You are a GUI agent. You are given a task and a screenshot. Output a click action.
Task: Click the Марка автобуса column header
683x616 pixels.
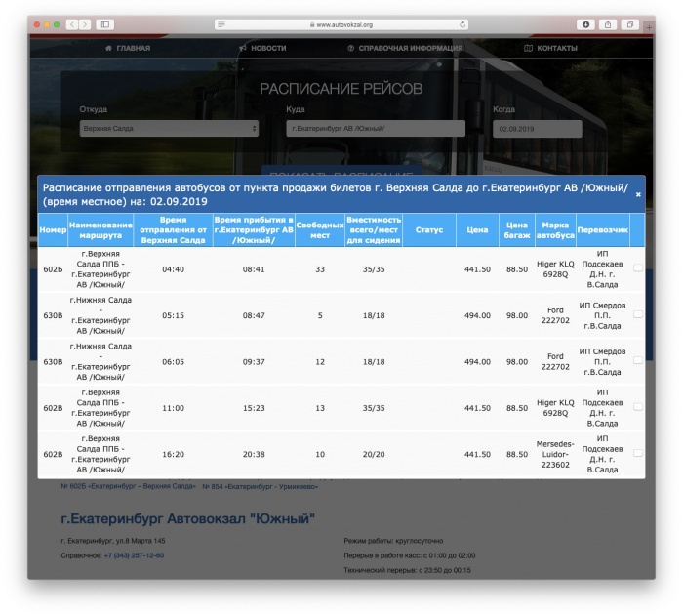tap(555, 230)
